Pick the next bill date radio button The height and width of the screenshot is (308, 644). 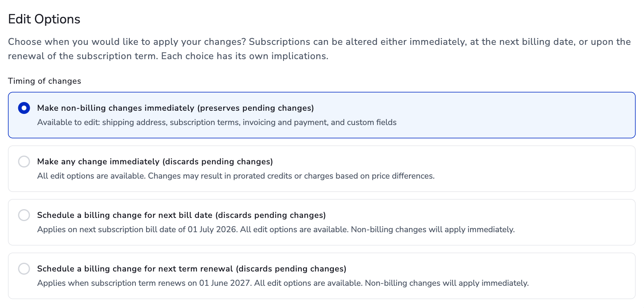coord(24,215)
